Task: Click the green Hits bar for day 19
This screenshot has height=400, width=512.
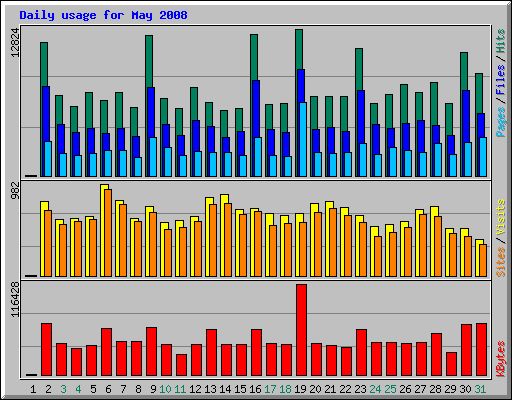Action: (x=299, y=49)
